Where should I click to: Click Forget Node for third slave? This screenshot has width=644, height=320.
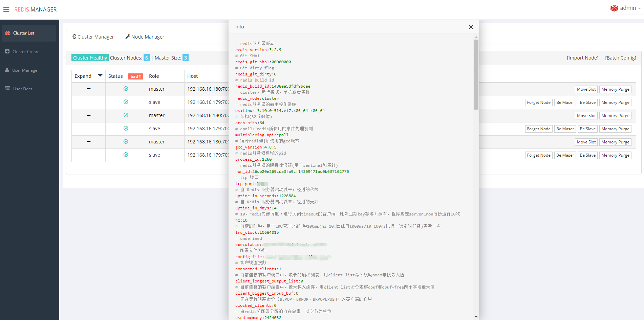539,155
